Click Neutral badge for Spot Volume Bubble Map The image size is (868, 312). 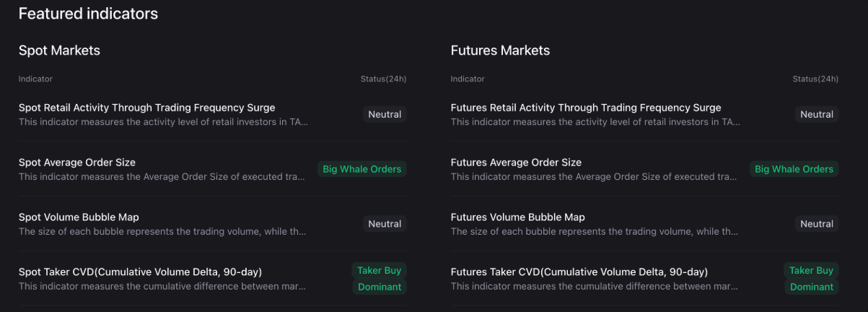coord(385,224)
